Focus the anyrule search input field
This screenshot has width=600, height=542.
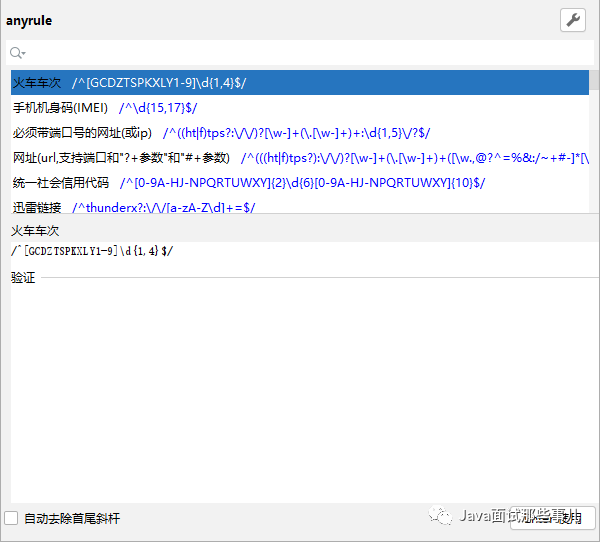click(x=300, y=53)
